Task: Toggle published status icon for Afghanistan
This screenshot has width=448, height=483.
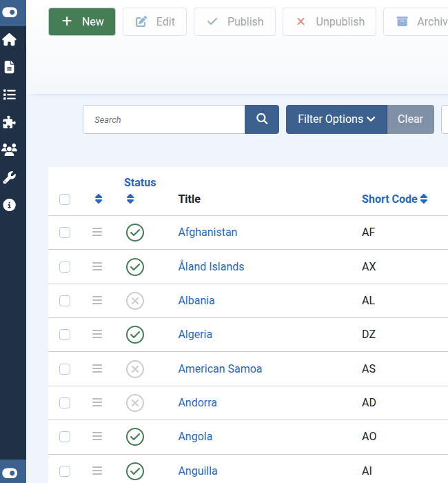Action: tap(135, 233)
